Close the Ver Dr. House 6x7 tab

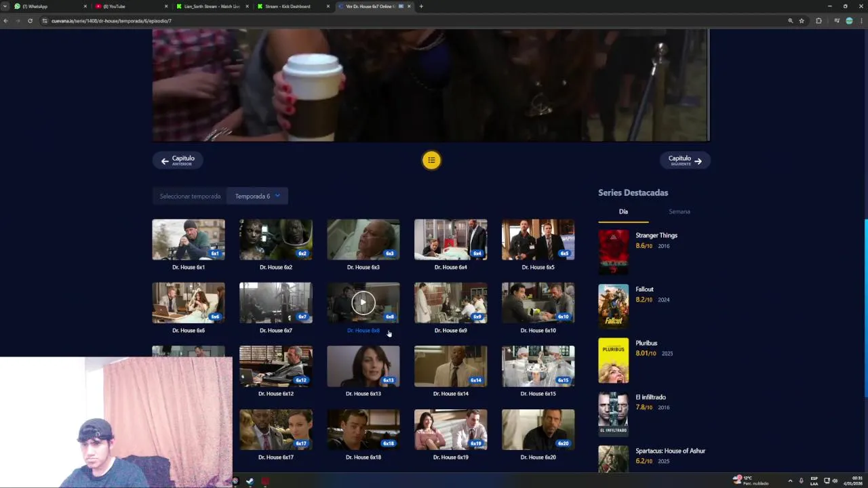click(409, 6)
